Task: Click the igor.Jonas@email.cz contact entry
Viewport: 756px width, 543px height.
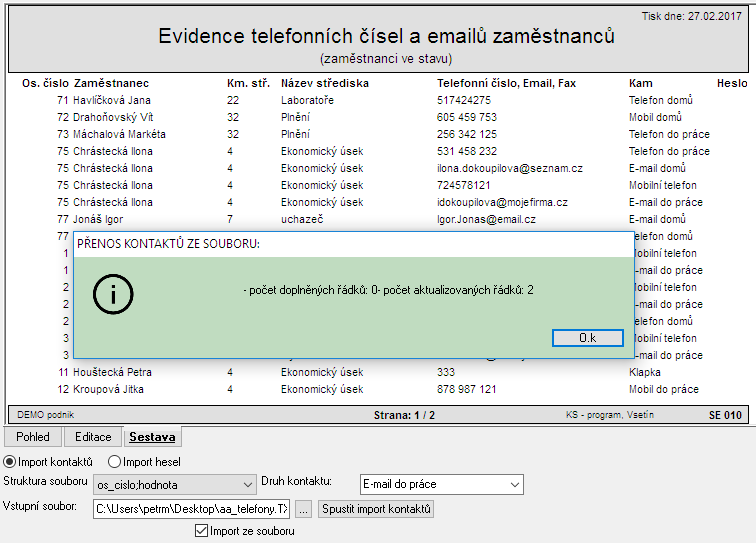Action: point(486,219)
